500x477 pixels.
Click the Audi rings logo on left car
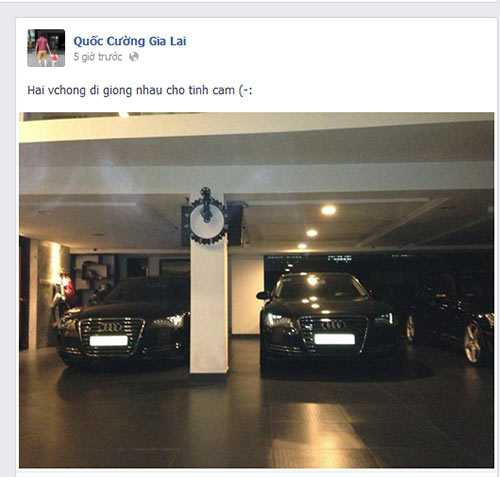tap(111, 327)
